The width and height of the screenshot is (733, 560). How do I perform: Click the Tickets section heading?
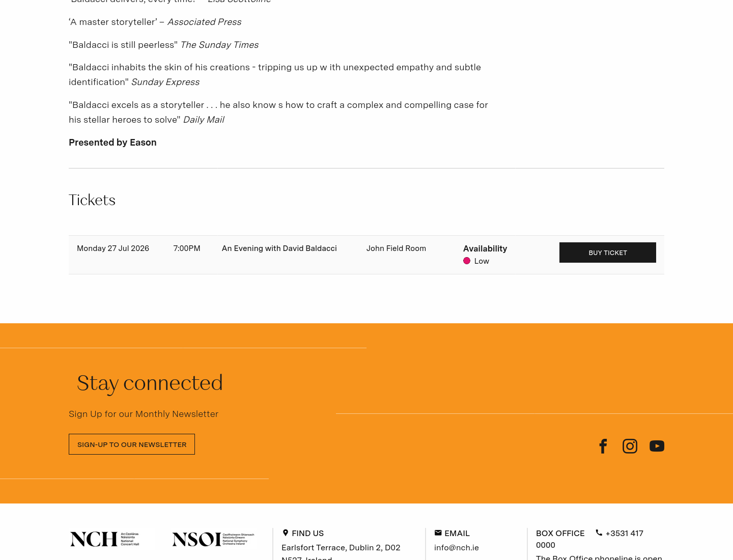[x=92, y=200]
